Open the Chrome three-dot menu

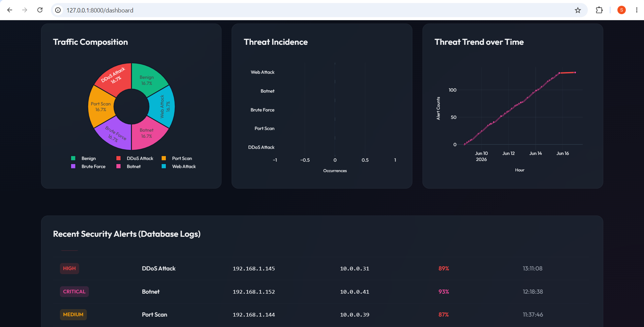click(637, 10)
